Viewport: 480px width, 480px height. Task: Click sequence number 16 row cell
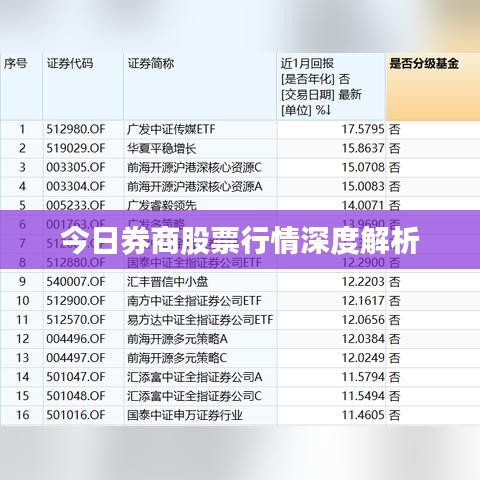(23, 415)
